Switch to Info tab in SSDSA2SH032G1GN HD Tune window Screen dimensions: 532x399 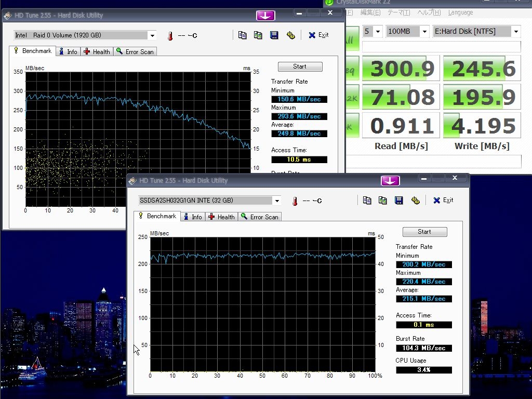click(x=193, y=217)
